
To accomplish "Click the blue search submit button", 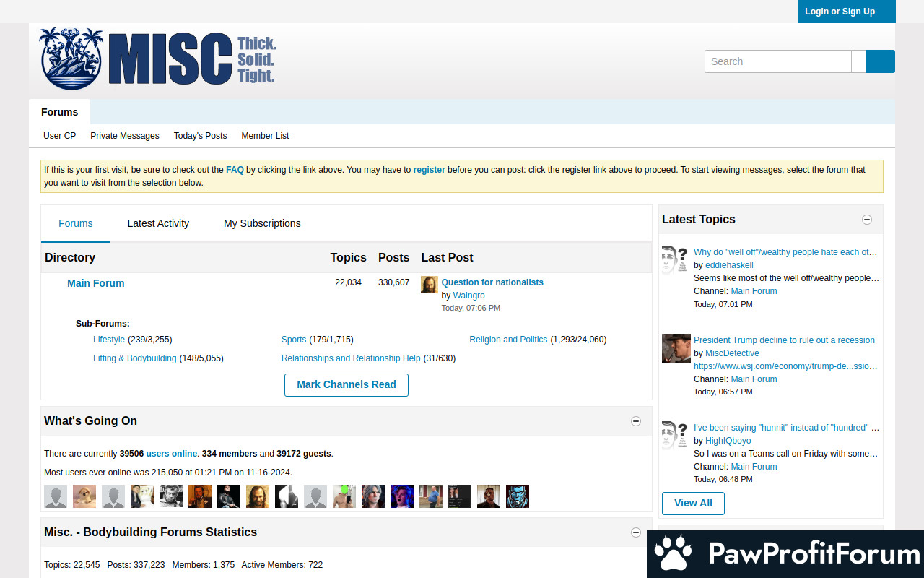I will pyautogui.click(x=880, y=61).
